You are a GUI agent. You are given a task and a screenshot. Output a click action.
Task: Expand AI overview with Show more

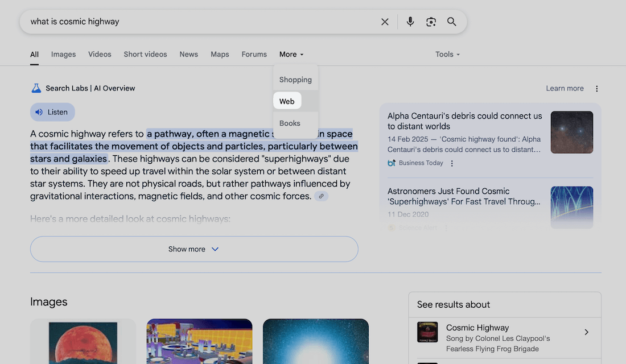(193, 249)
